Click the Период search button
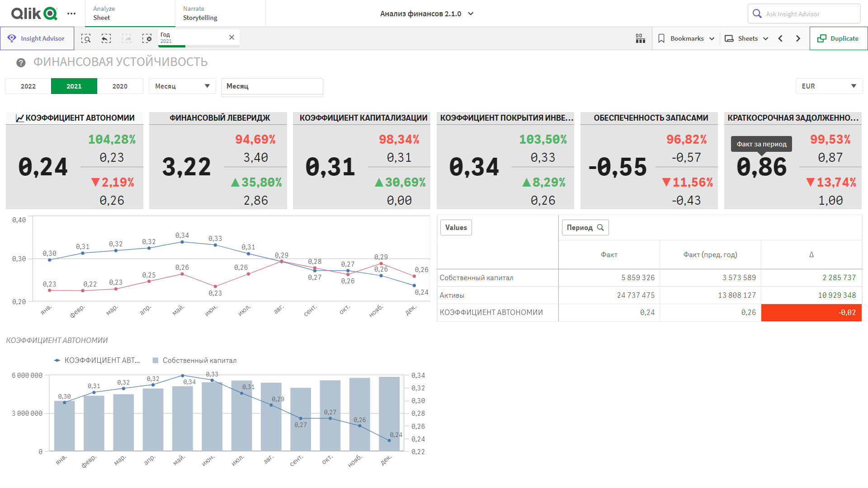This screenshot has height=488, width=868. pos(585,228)
